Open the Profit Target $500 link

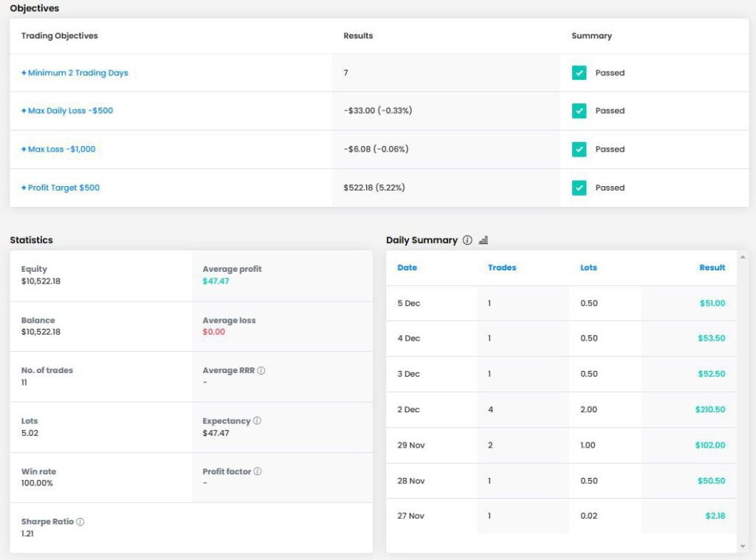pos(61,187)
